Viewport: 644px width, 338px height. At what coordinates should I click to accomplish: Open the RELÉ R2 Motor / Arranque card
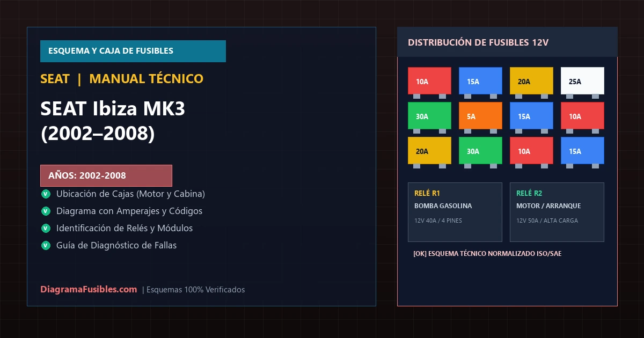557,212
